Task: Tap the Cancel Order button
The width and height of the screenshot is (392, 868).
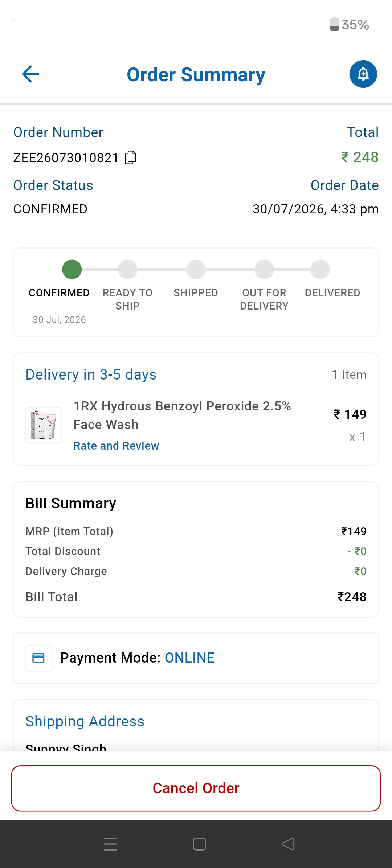Action: click(x=196, y=788)
